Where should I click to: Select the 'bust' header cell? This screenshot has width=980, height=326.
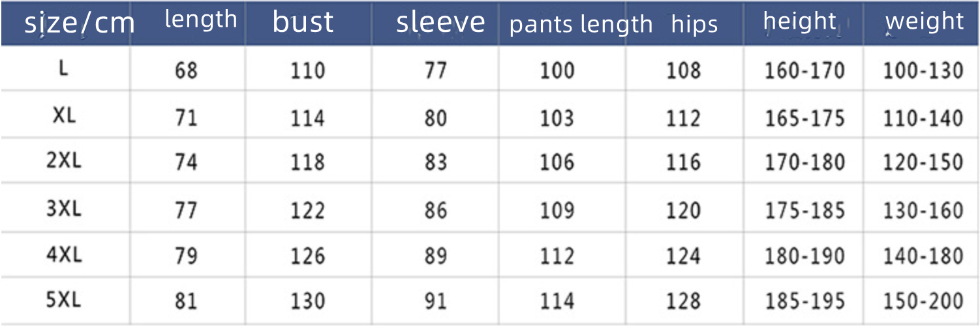click(x=303, y=22)
